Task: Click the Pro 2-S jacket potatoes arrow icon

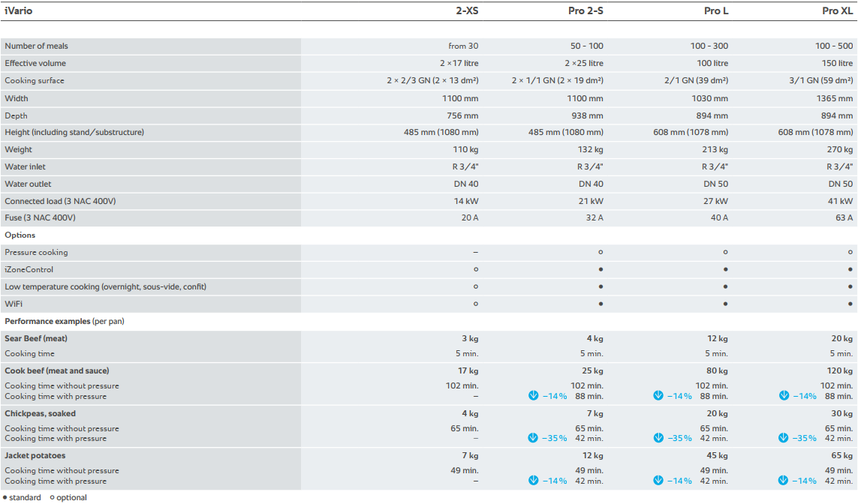Action: 533,481
